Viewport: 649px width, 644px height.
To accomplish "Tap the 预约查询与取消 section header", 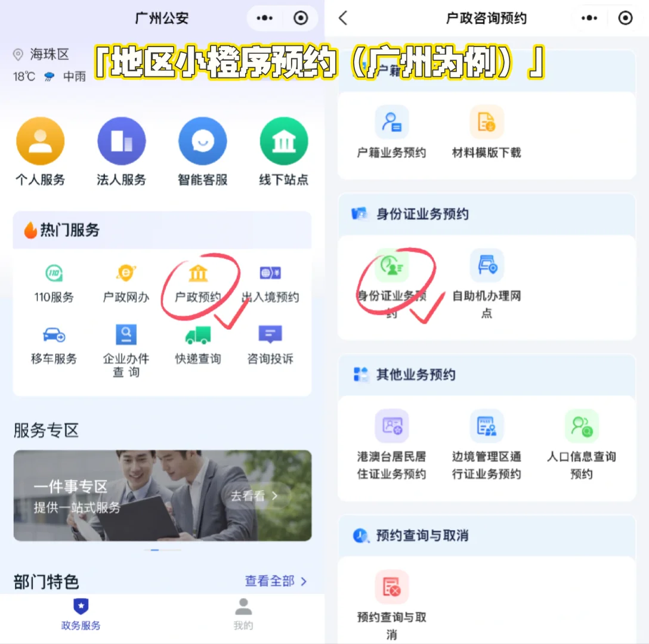I will pos(487,535).
